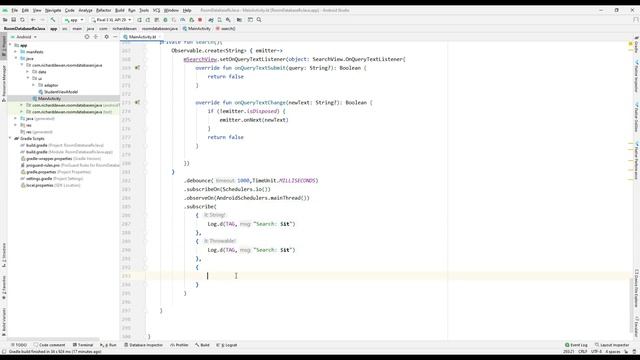Viewport: 640px width, 360px height.
Task: Open the bottom Build tool window
Action: click(x=202, y=345)
